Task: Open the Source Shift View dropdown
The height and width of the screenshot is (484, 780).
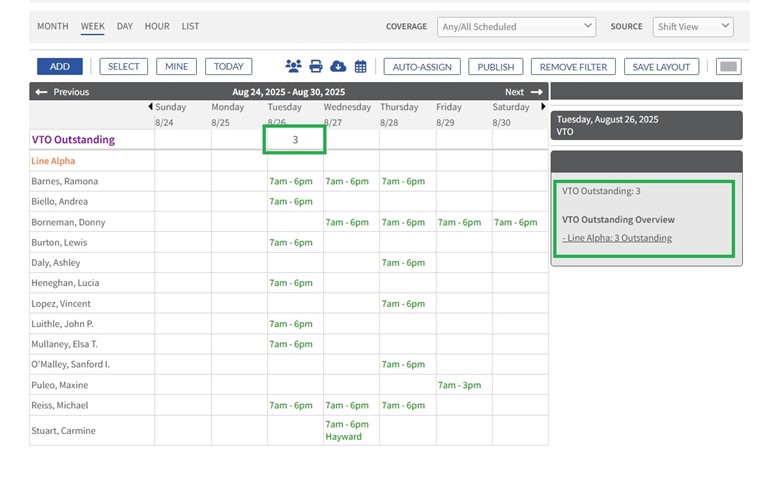Action: [693, 27]
